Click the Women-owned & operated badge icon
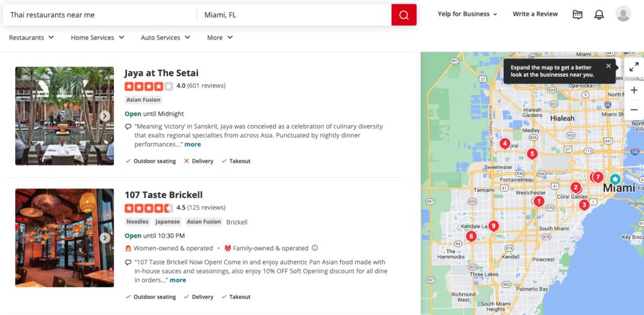This screenshot has height=315, width=644. (x=128, y=248)
